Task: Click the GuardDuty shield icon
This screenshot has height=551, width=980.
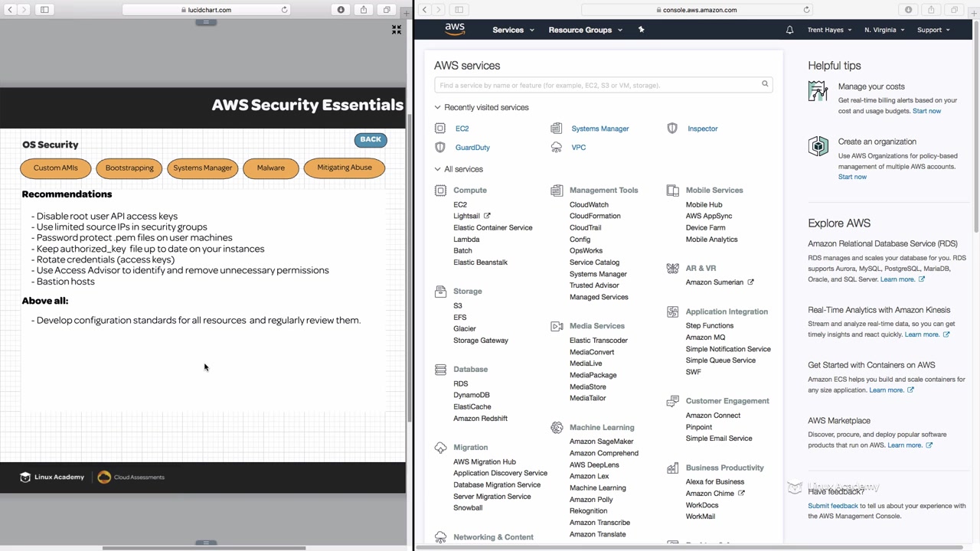Action: 440,147
